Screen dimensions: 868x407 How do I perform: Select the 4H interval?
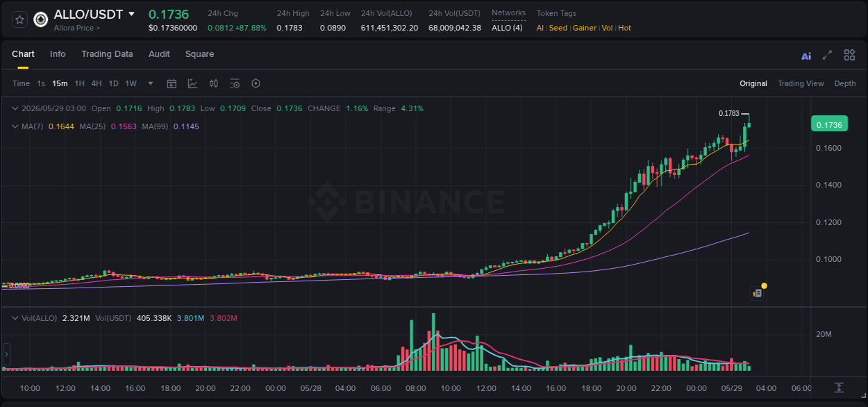pyautogui.click(x=96, y=83)
